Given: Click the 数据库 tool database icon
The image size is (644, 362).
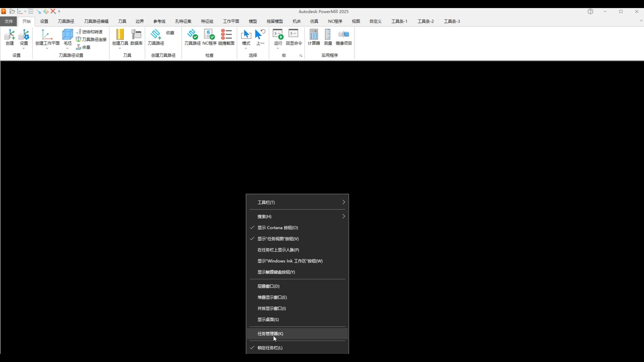Looking at the screenshot, I should click(x=136, y=35).
